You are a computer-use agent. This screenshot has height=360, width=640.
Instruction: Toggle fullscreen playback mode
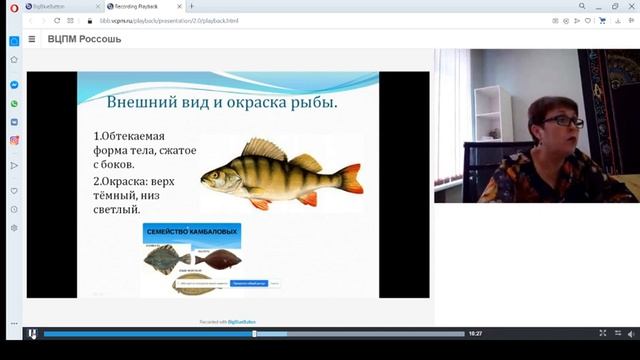coord(602,333)
